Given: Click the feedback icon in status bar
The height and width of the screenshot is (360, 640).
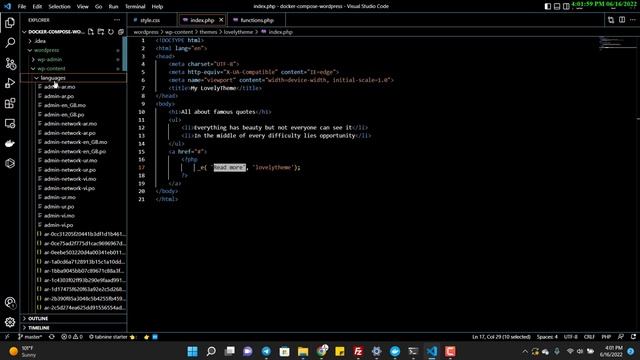Looking at the screenshot, I should tap(621, 337).
